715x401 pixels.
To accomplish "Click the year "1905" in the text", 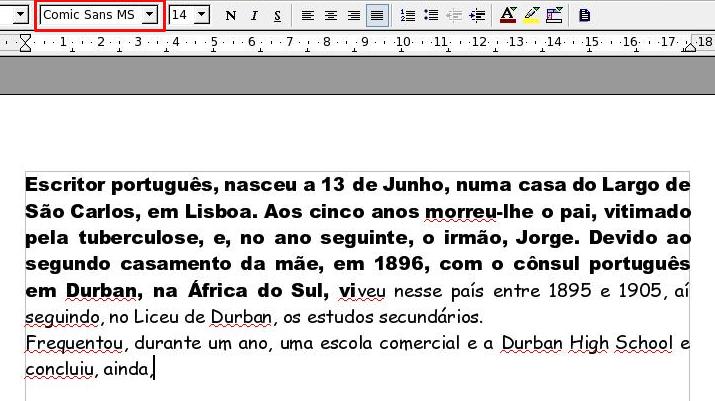I will tap(640, 290).
